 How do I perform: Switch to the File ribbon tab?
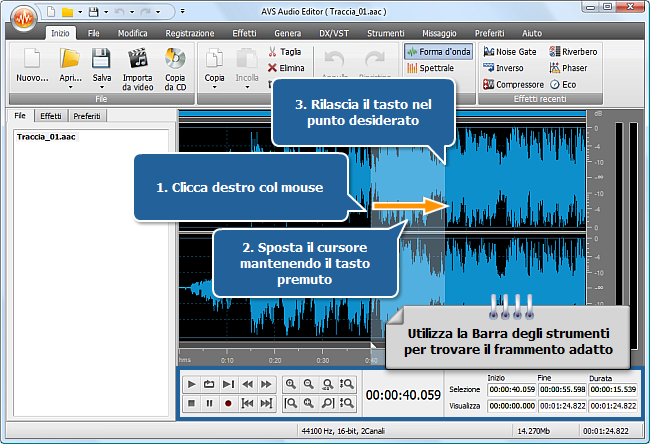[94, 33]
